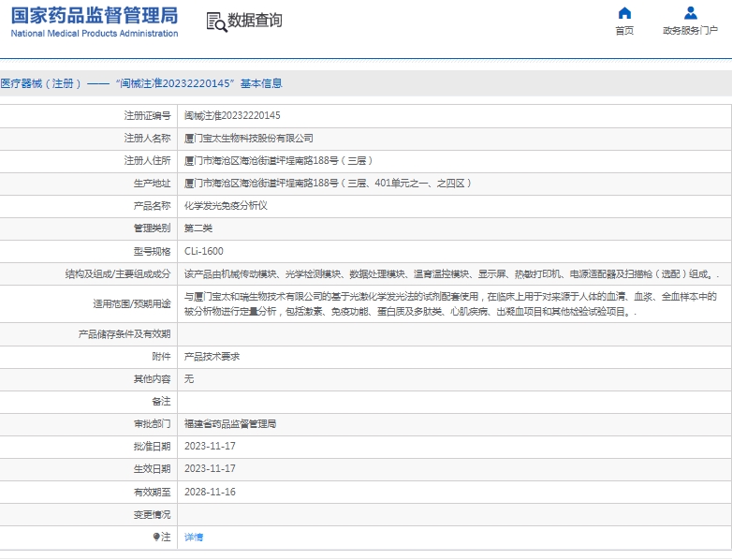Click the 生产地址 row label
Screen dimensions: 732x560
(153, 184)
